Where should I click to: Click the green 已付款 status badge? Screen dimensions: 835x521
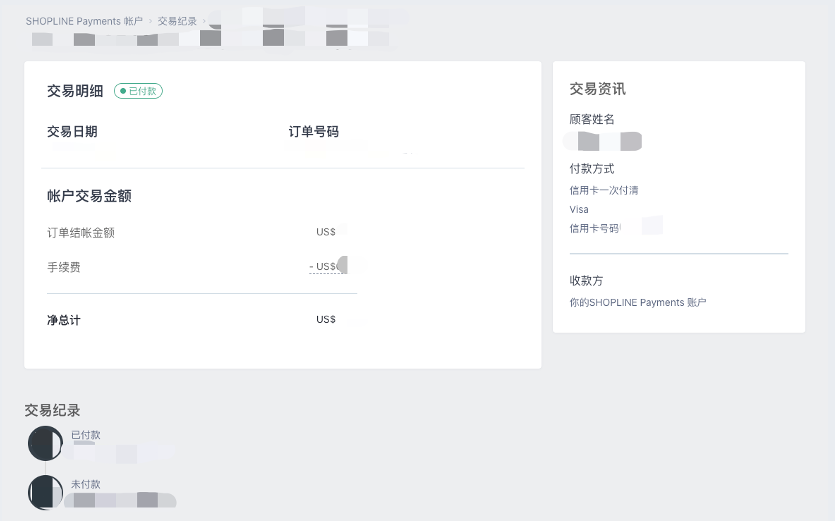coord(138,91)
